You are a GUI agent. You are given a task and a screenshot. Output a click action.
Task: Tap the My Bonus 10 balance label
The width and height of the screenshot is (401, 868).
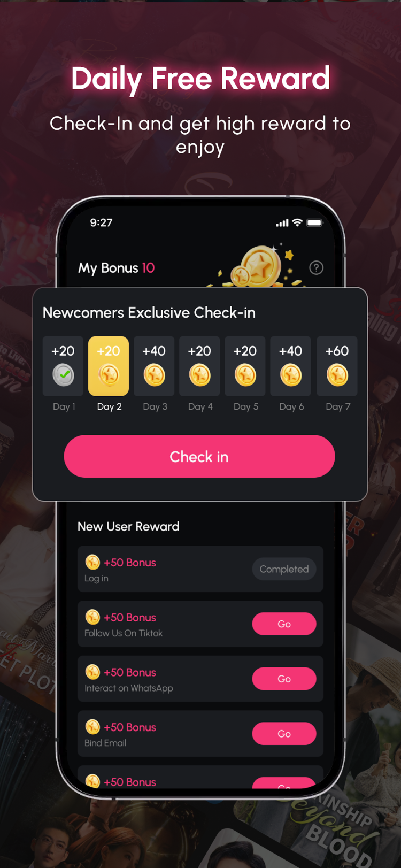[x=117, y=268]
